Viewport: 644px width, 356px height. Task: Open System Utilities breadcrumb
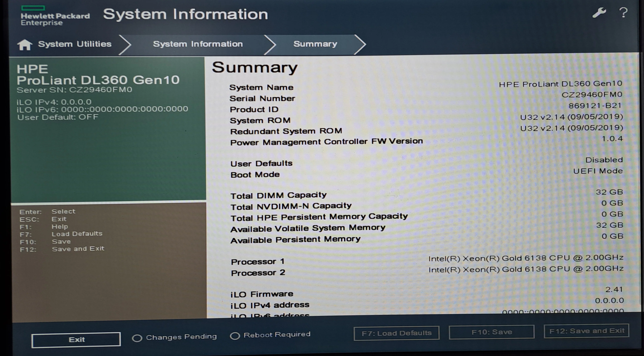tap(74, 44)
